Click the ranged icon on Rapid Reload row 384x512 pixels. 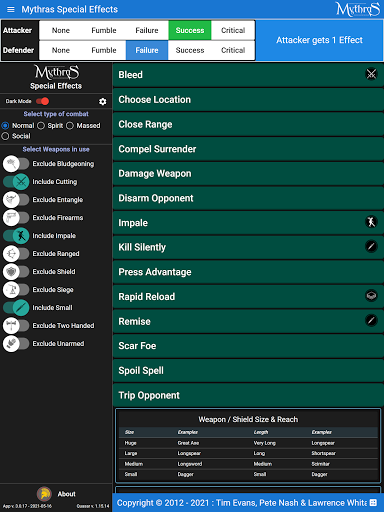tap(371, 296)
